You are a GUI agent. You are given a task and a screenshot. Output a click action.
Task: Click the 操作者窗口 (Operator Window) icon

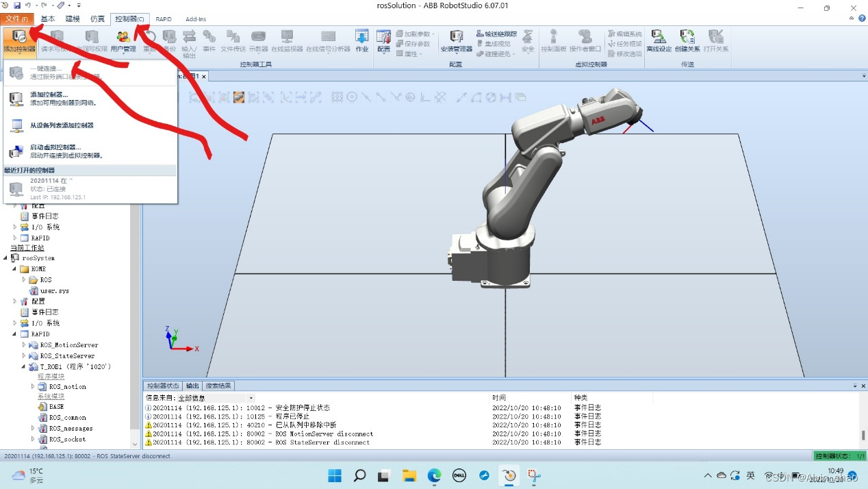tap(585, 41)
